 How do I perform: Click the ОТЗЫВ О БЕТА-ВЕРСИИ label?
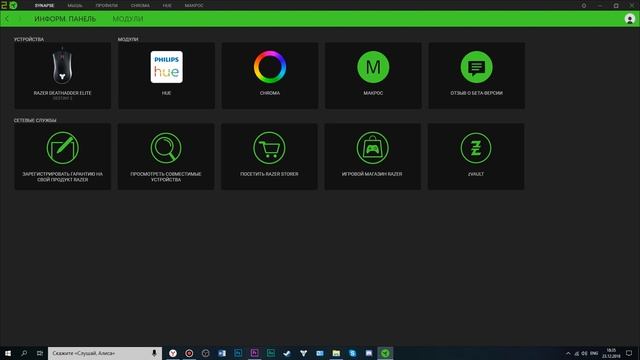476,93
